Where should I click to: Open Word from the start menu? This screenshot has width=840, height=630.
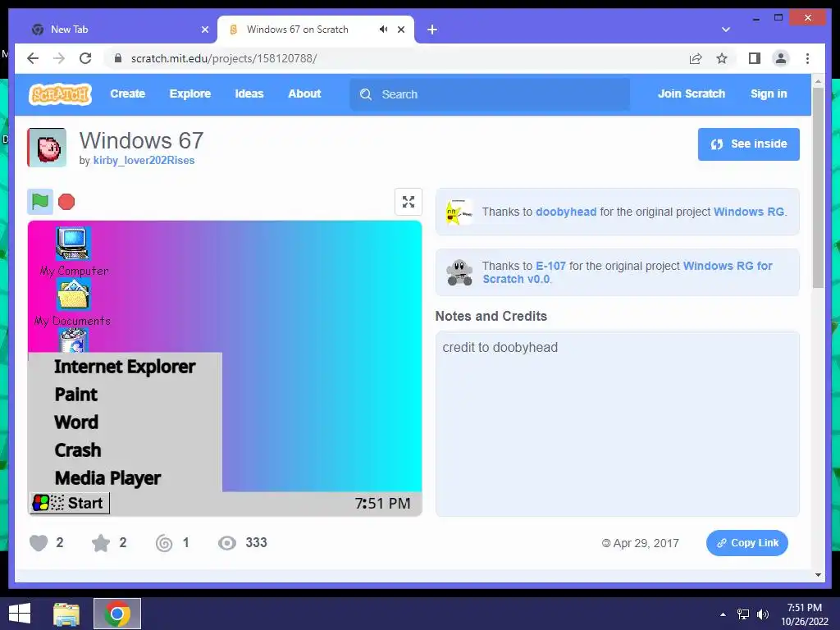(76, 422)
